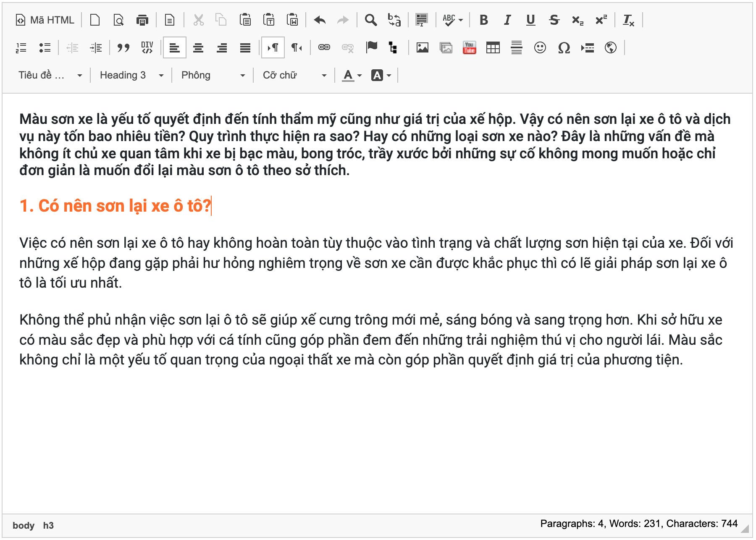Undo the last edit

point(320,20)
